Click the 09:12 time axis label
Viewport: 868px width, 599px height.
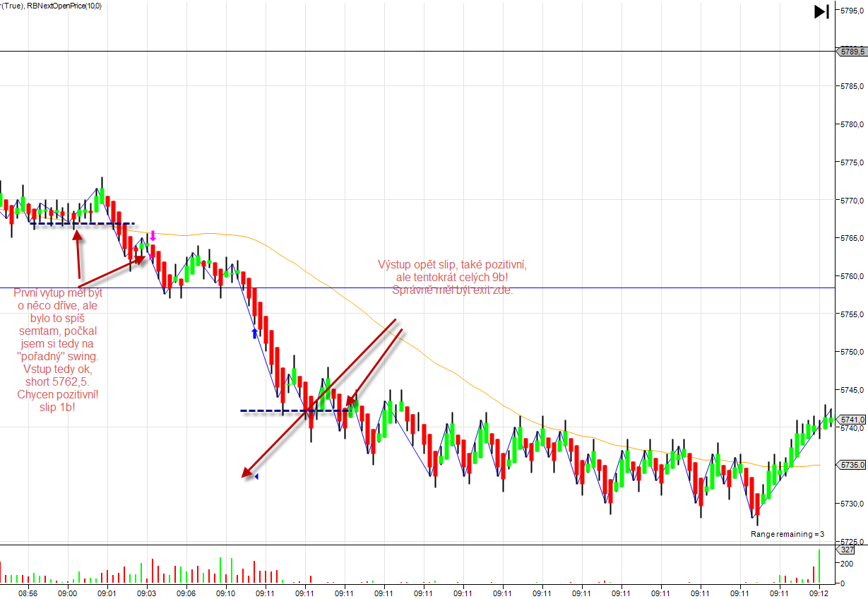(x=819, y=593)
